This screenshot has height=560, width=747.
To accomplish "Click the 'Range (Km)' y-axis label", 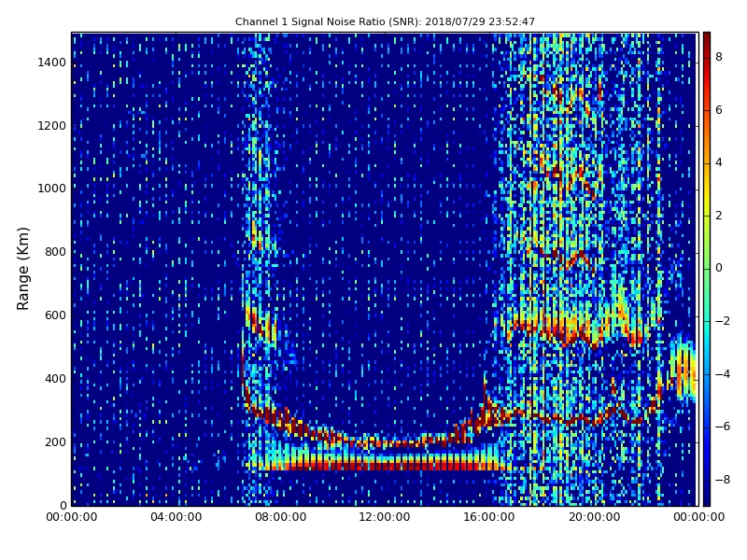I will (x=22, y=269).
